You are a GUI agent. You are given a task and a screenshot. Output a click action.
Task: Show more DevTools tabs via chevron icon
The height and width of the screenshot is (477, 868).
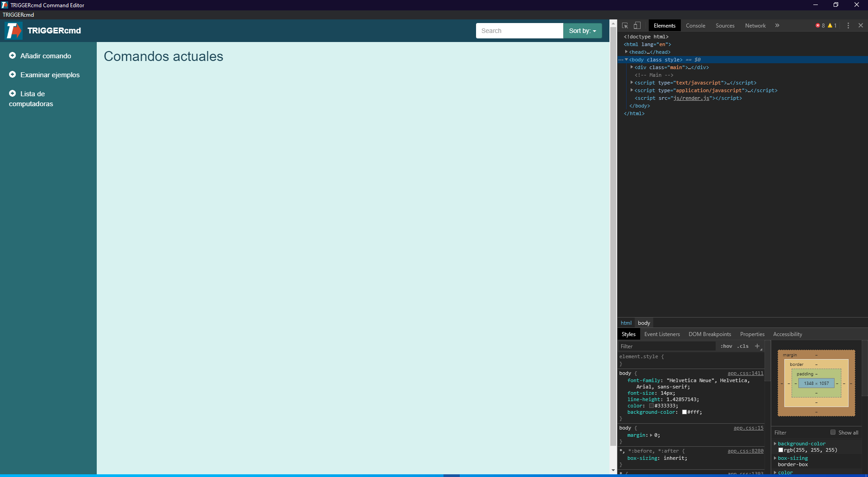point(777,25)
